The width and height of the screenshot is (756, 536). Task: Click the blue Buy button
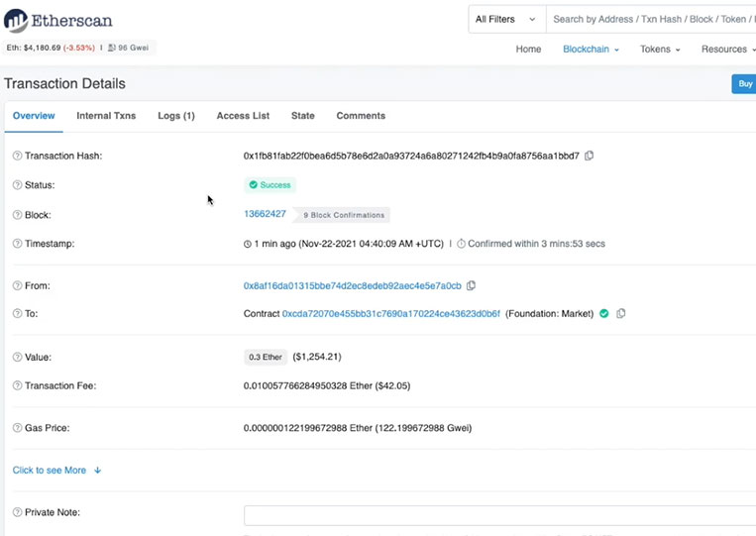[x=744, y=84]
